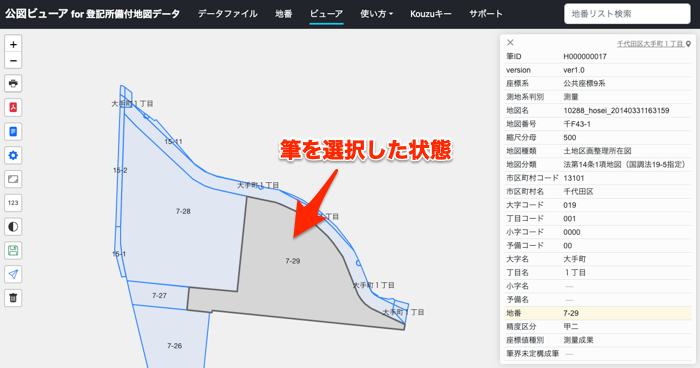
Task: Click the 大字コード value 019
Action: 570,205
